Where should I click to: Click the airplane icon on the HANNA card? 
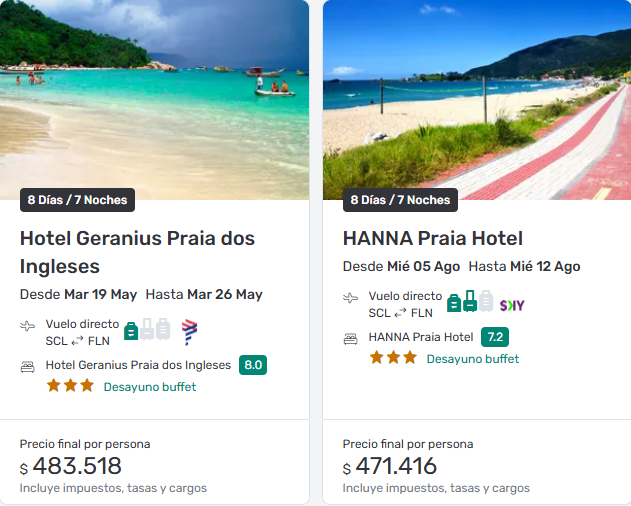351,298
